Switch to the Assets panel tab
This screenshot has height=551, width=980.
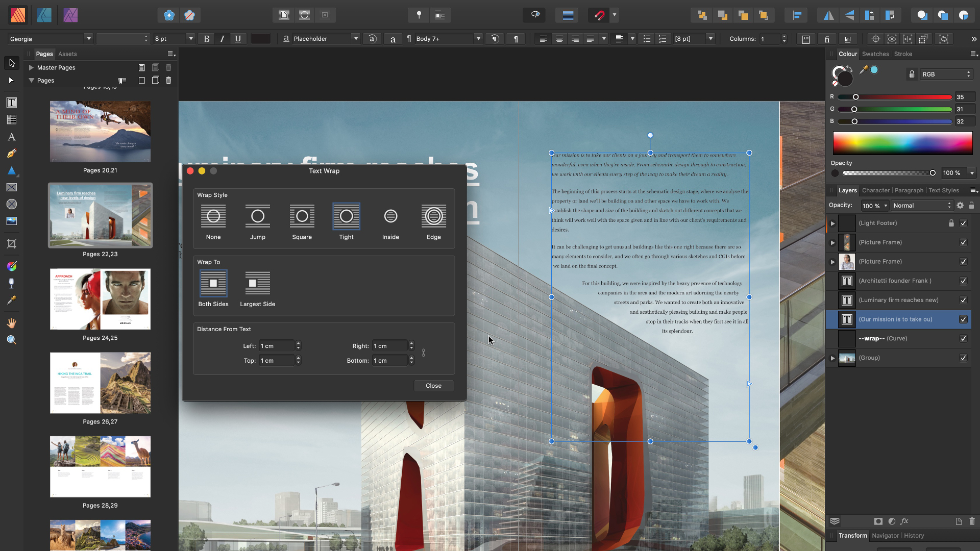tap(67, 54)
